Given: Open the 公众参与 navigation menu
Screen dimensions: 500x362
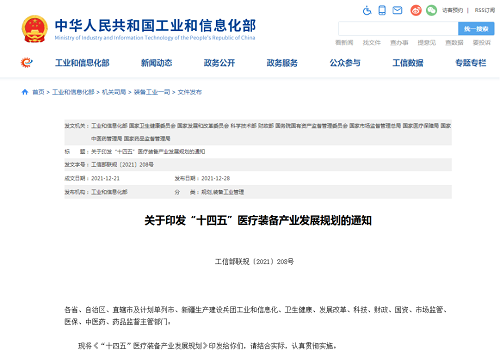Looking at the screenshot, I should [x=345, y=63].
